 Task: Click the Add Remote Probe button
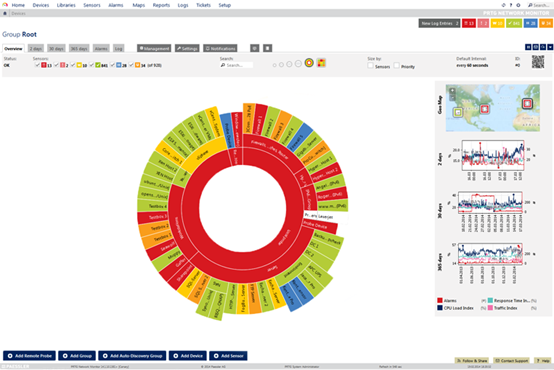[x=29, y=356]
